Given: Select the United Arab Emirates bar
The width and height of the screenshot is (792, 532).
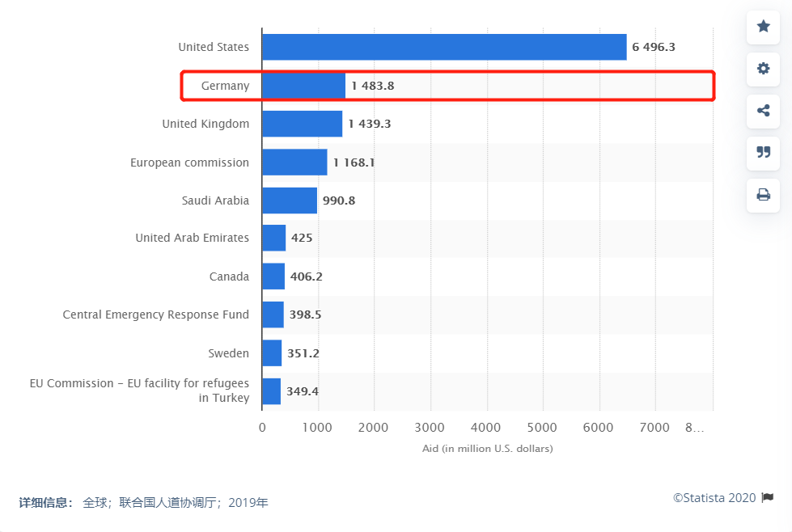Looking at the screenshot, I should click(x=273, y=238).
